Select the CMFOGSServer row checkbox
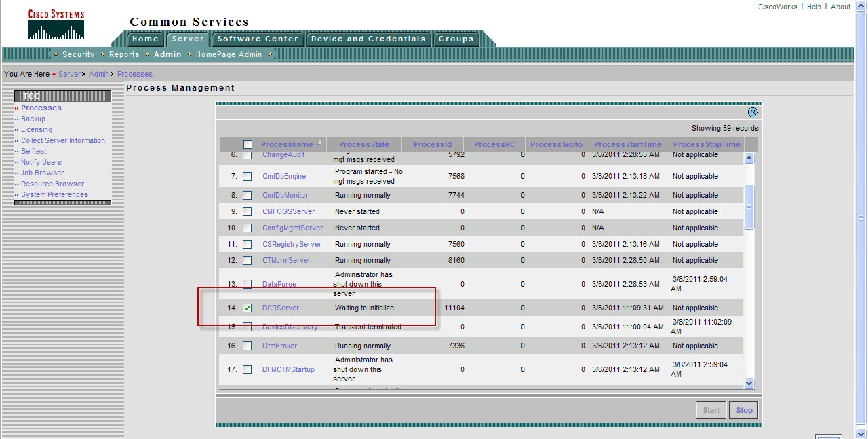 247,212
